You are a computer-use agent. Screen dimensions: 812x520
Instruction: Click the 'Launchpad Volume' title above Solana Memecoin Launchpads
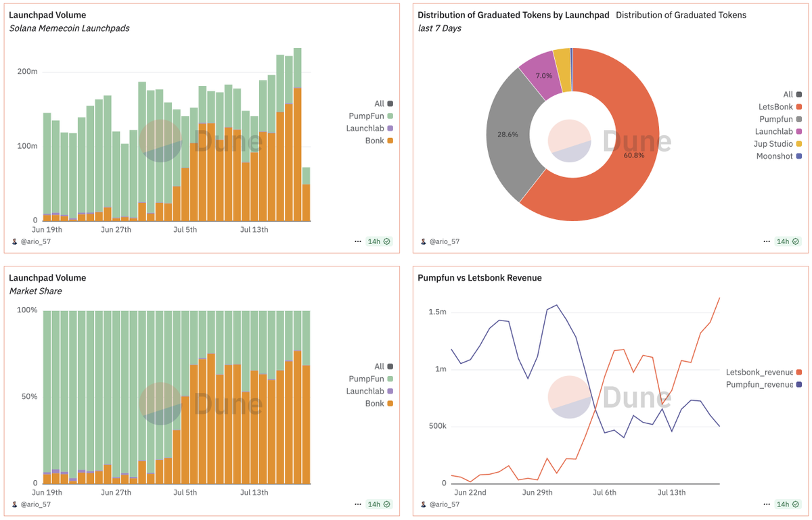click(x=47, y=15)
